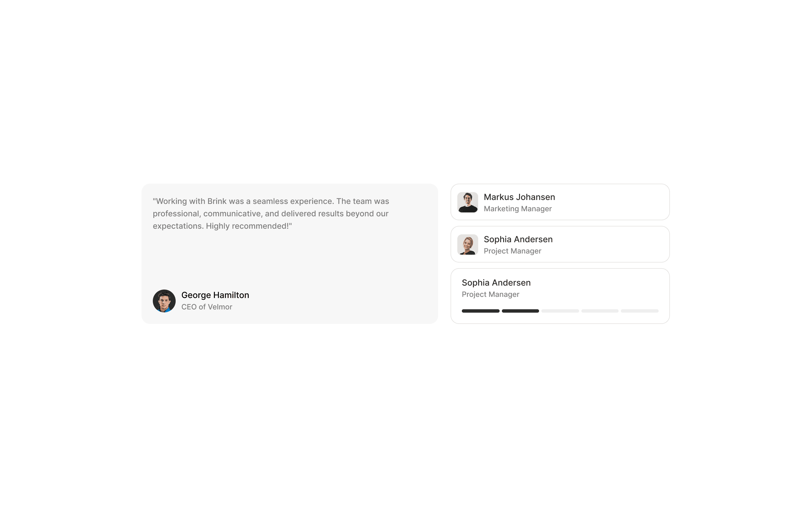
Task: Click Sophia Andersen's avatar photo
Action: pos(467,244)
